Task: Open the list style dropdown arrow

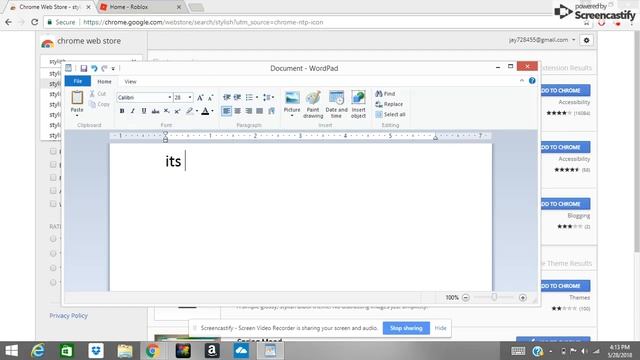Action: tap(257, 97)
